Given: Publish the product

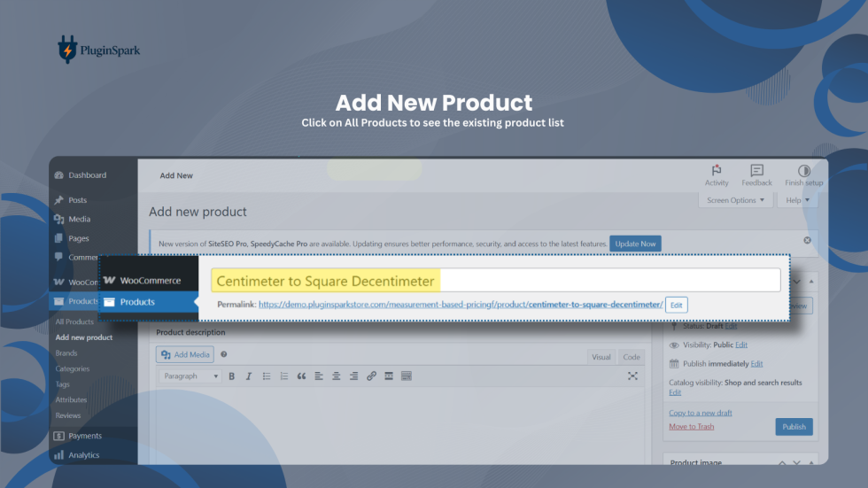Looking at the screenshot, I should 794,427.
